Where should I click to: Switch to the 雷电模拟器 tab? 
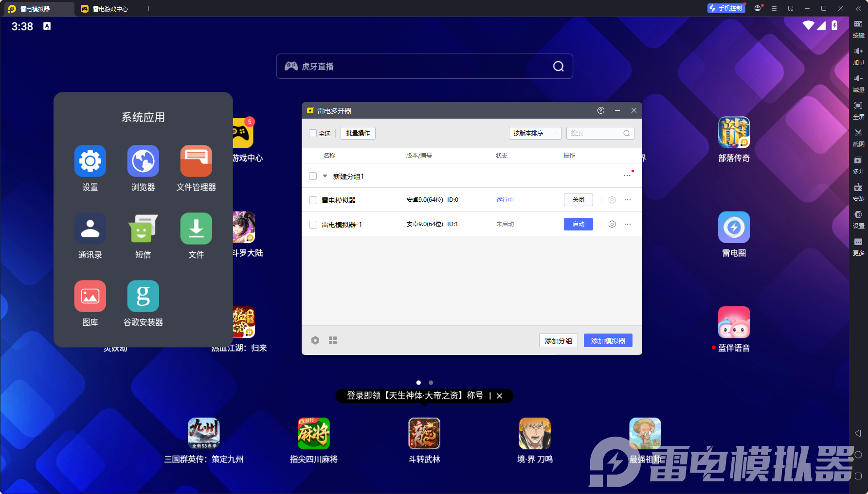[x=35, y=9]
